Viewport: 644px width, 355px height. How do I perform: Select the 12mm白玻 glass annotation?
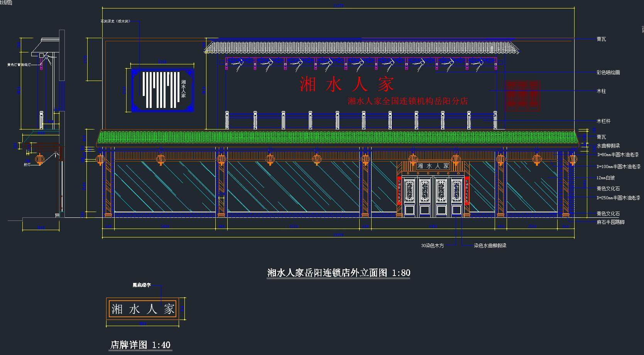click(x=605, y=178)
